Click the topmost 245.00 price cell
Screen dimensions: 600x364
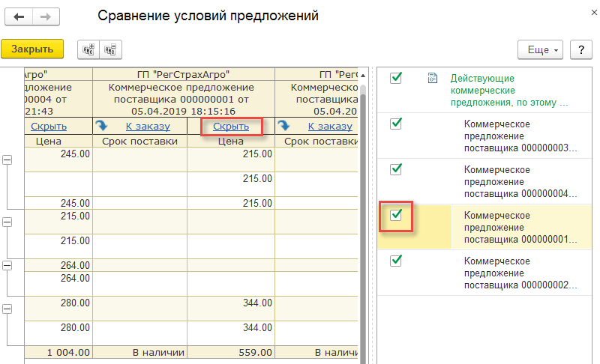pyautogui.click(x=58, y=160)
